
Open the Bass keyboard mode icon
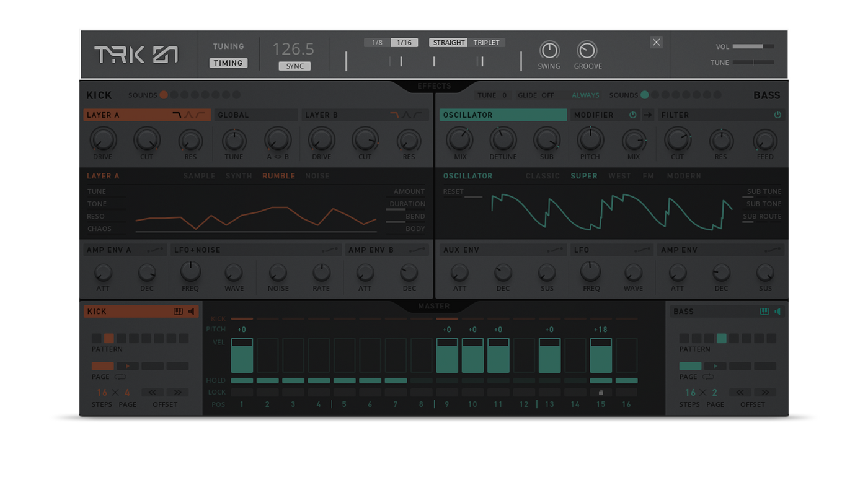tap(764, 312)
